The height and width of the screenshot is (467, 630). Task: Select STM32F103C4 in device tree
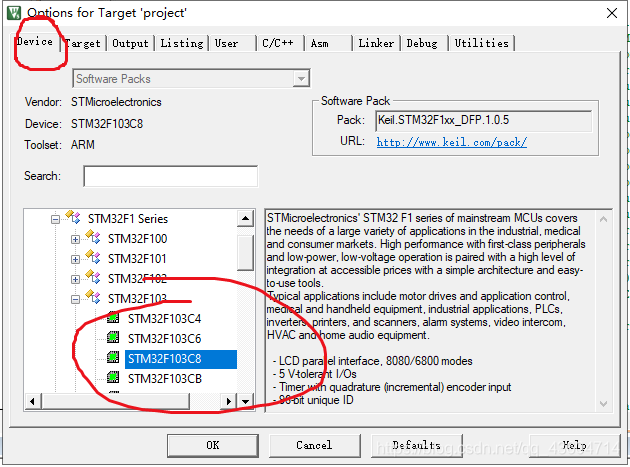[164, 319]
